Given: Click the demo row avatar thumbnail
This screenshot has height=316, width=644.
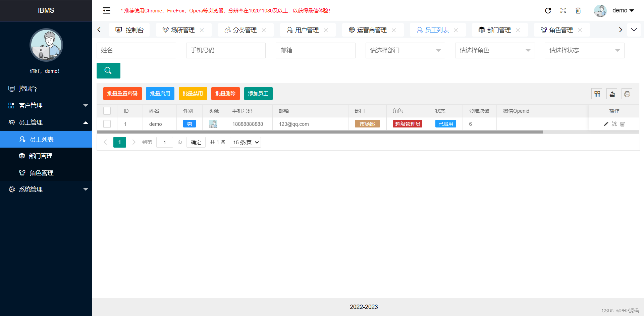Looking at the screenshot, I should click(213, 124).
